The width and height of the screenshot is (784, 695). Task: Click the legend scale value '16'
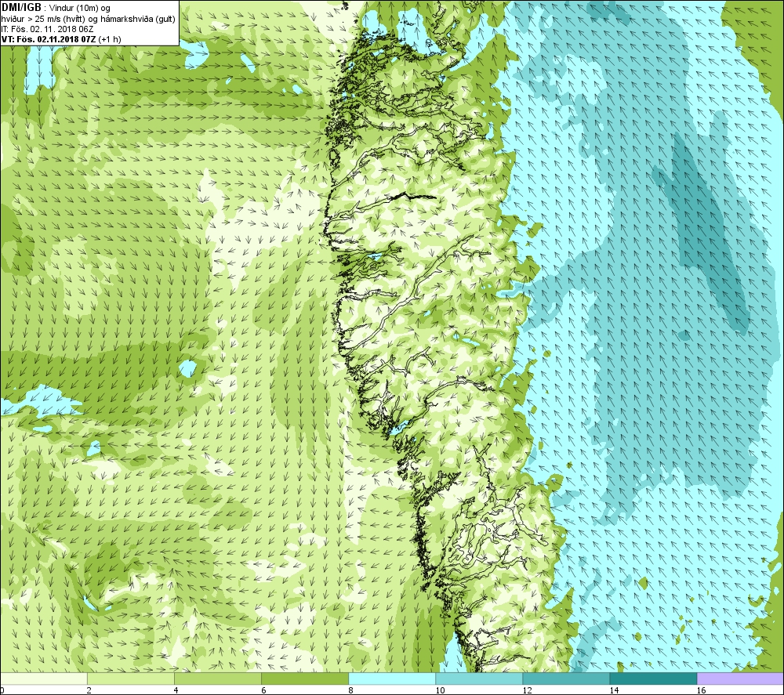(x=701, y=690)
